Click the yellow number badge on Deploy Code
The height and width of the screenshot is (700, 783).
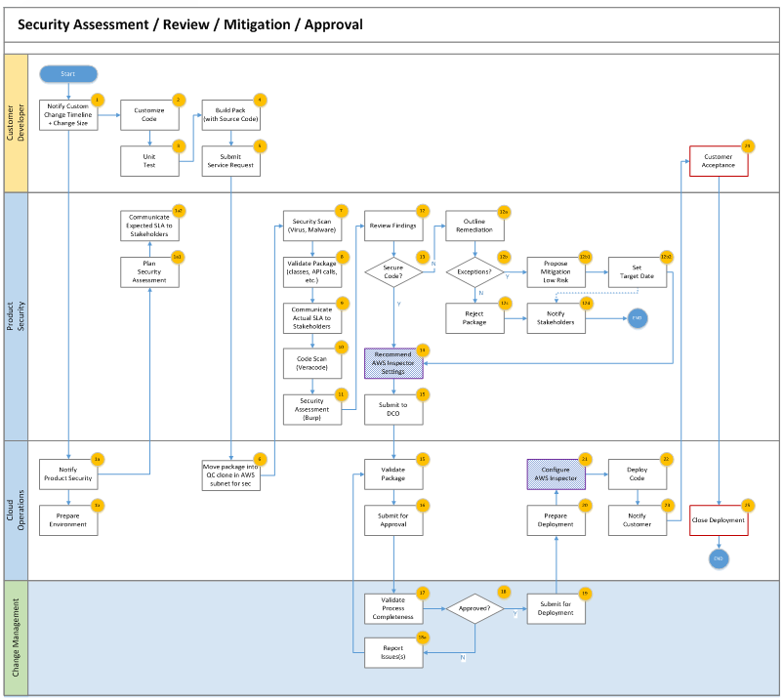pos(667,459)
